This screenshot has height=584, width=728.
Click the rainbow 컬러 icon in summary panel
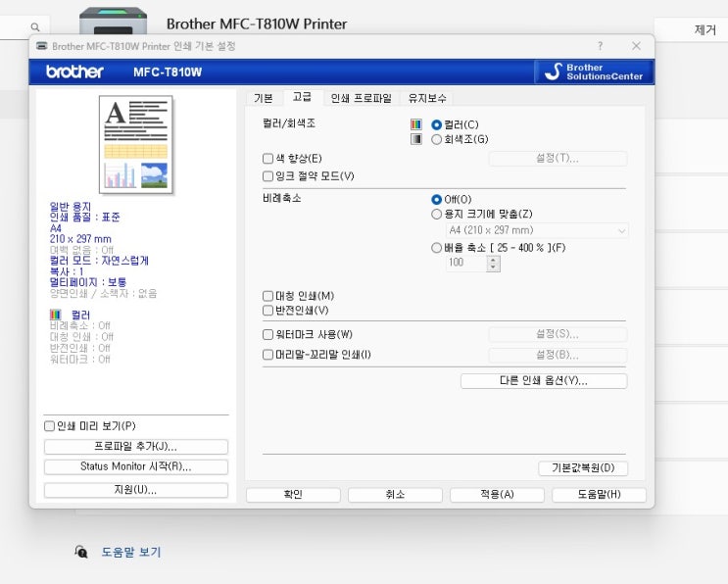click(x=56, y=315)
